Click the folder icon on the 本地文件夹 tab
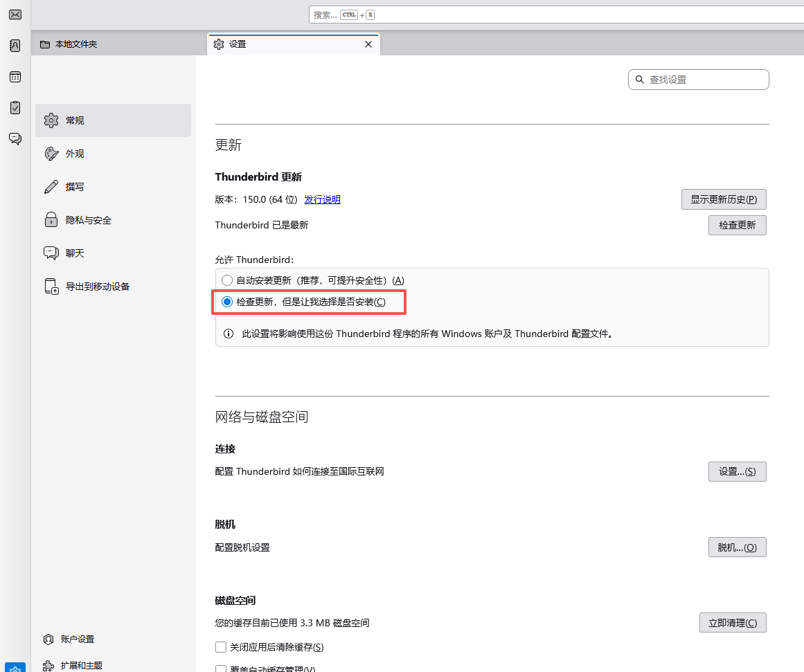804x672 pixels. (45, 44)
